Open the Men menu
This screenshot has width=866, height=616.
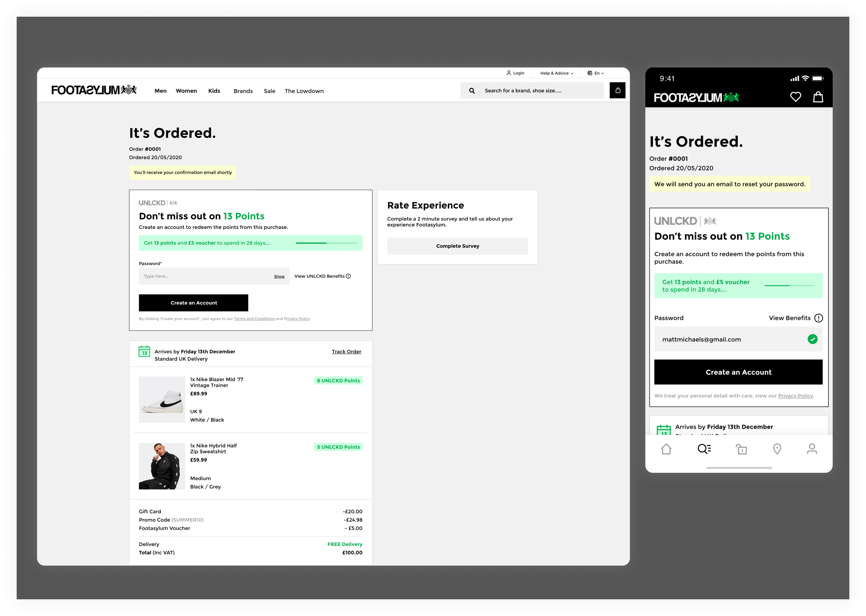click(160, 91)
